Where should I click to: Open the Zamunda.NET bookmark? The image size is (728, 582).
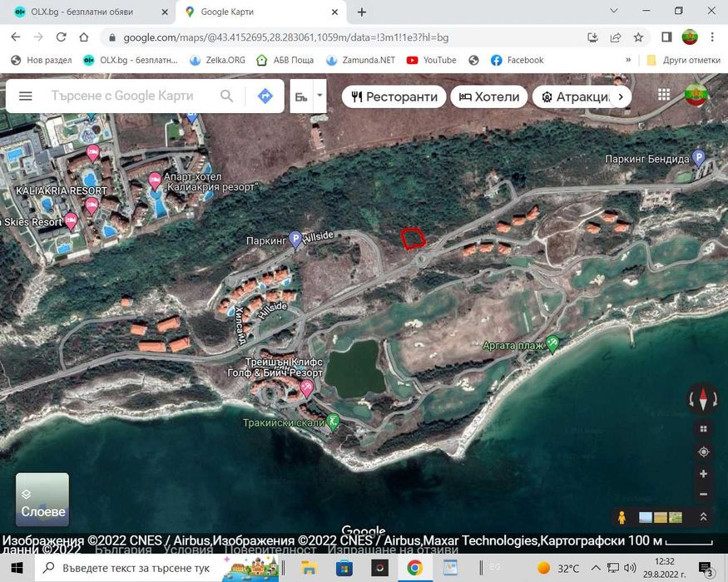coord(361,60)
